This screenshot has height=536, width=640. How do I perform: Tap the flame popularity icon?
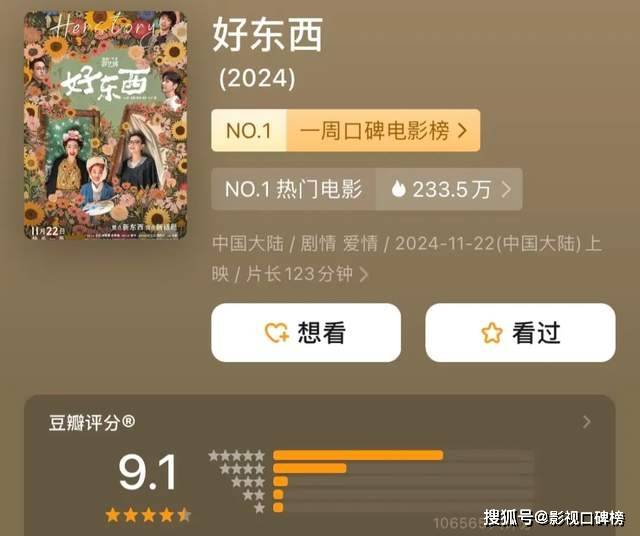pos(398,189)
